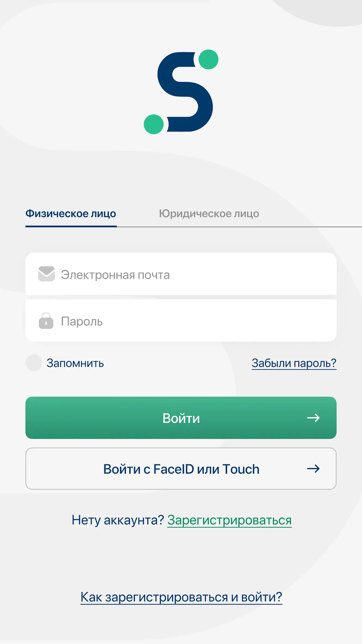Tap the S logo at the top
The width and height of the screenshot is (362, 644).
181,92
